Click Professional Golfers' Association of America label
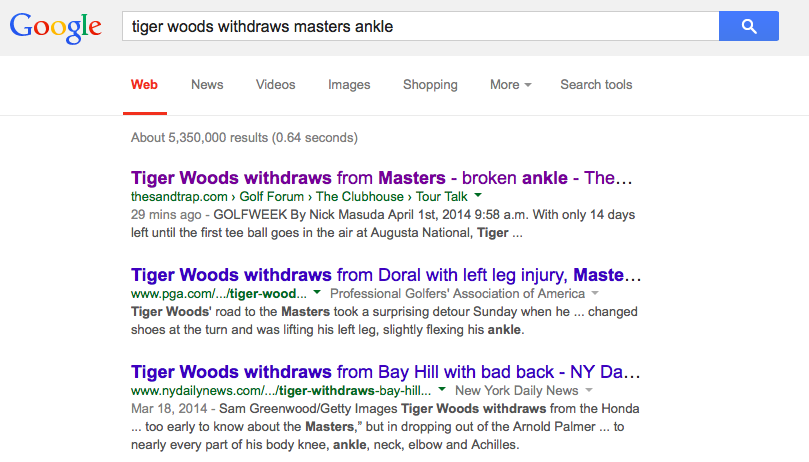Screen dimensions: 809x462 pos(457,293)
